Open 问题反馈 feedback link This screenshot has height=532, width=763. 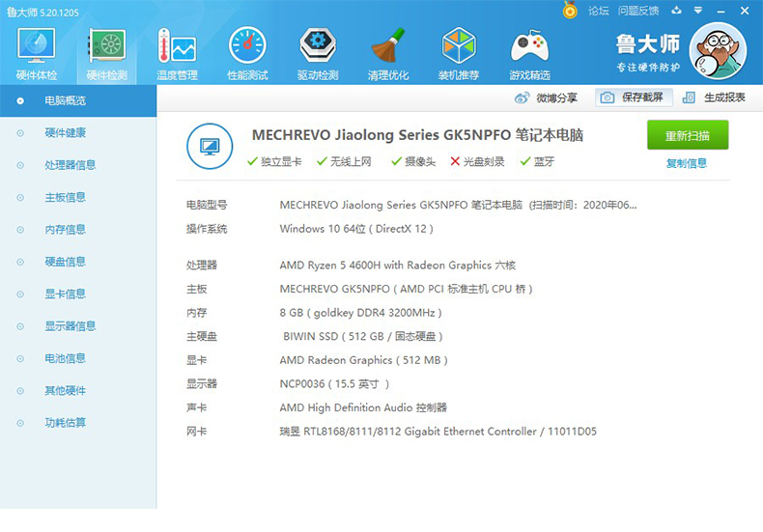638,11
